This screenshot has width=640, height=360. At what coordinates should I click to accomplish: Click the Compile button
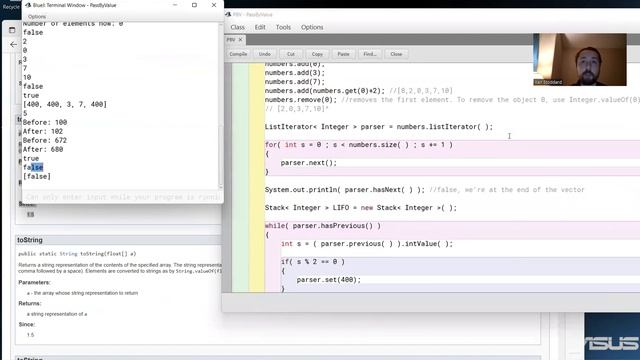238,54
